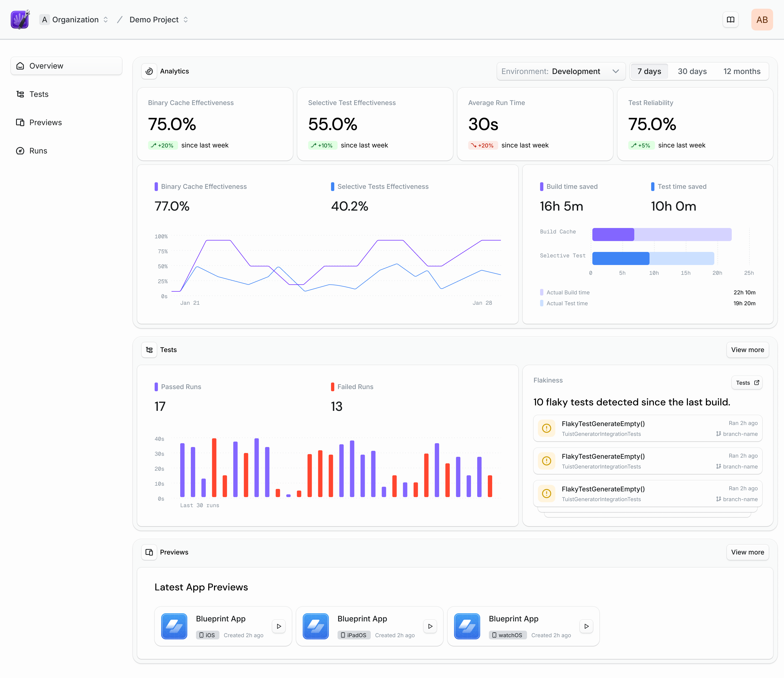Enable the 12 months time range
Image resolution: width=784 pixels, height=678 pixels.
[742, 71]
